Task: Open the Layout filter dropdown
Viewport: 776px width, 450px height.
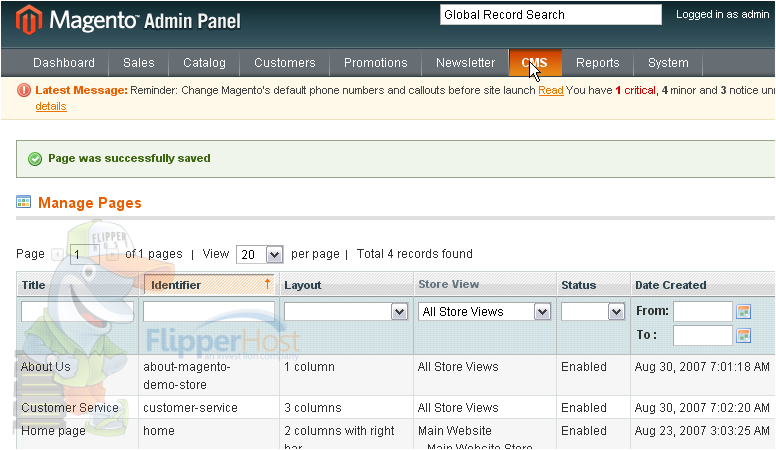Action: click(x=346, y=312)
